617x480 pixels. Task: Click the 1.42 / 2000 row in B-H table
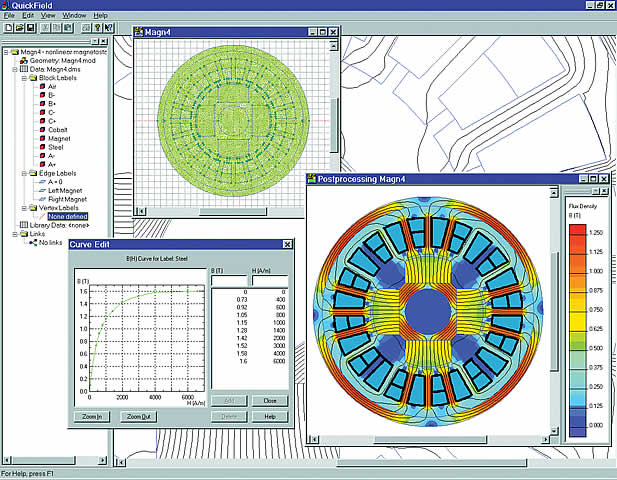coord(249,338)
